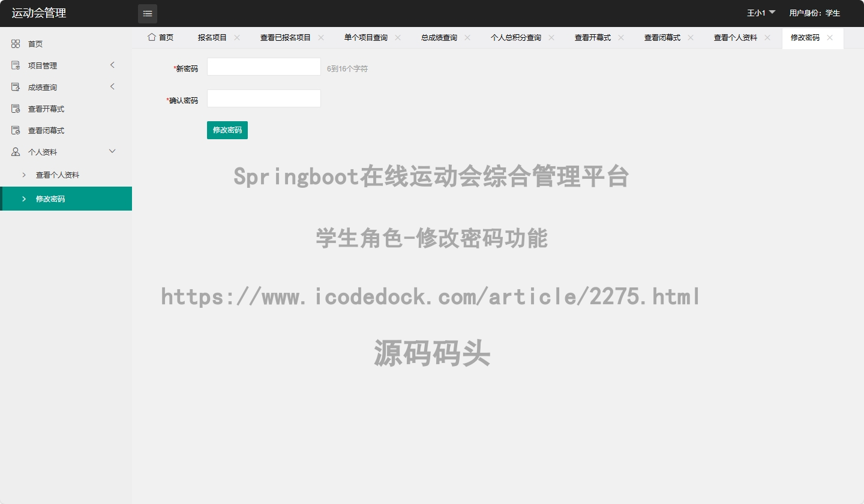Open the 王小1 user dropdown arrow
Viewport: 864px width, 504px height.
(x=772, y=12)
